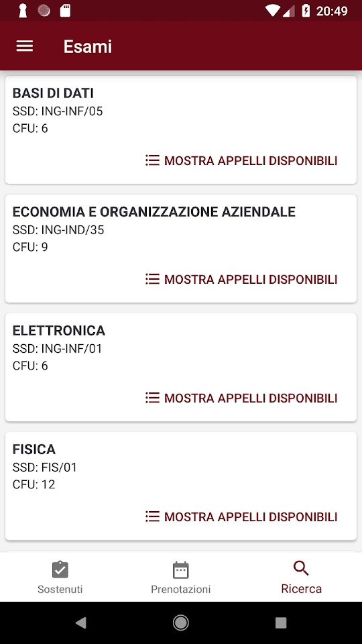Tap the Android home circle button
The width and height of the screenshot is (362, 644).
(x=180, y=623)
